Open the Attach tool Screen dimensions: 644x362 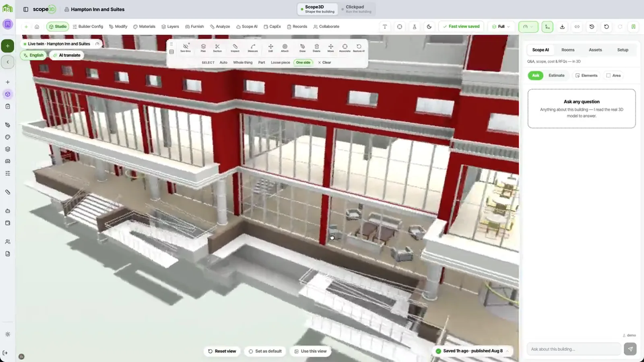tap(285, 48)
